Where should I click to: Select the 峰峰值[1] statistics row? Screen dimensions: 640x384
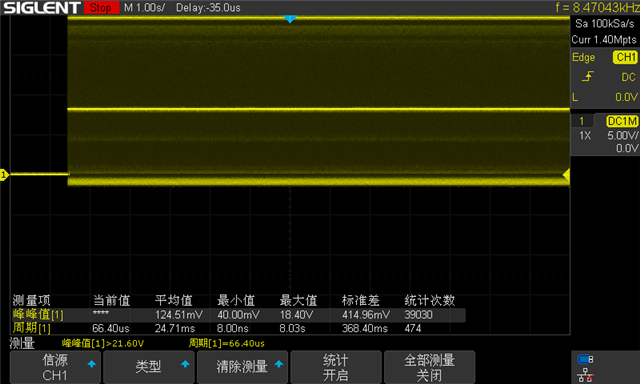(238, 315)
